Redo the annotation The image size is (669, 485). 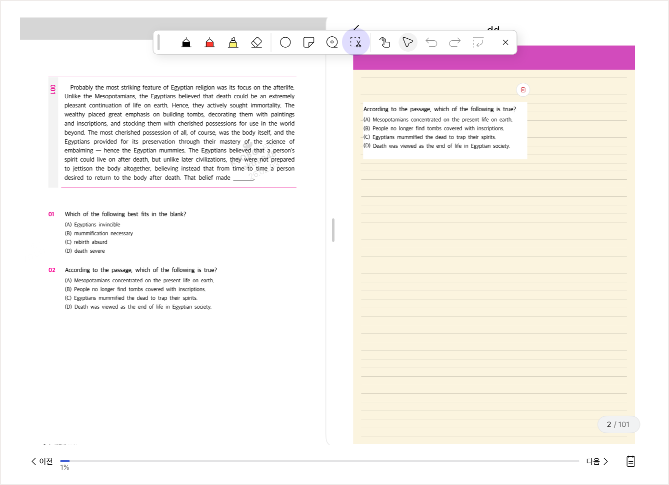pyautogui.click(x=455, y=43)
